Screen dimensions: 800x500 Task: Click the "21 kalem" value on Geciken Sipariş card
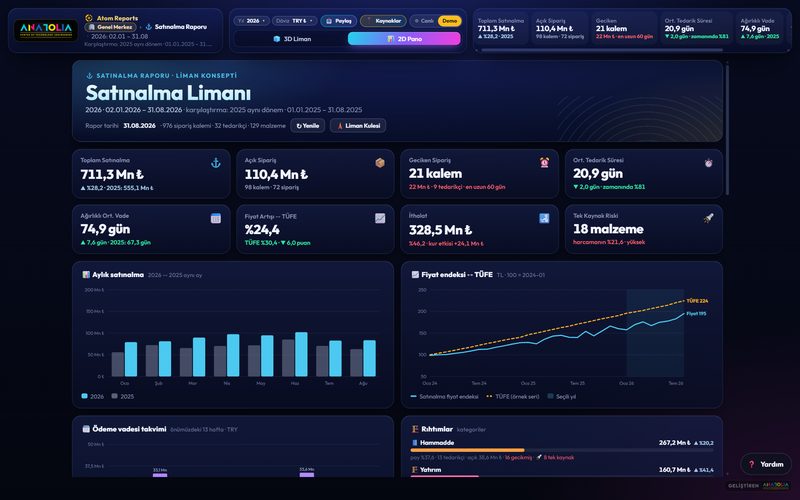[x=435, y=173]
